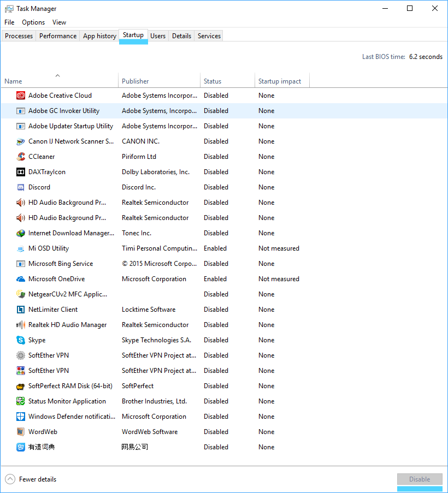Click the CCleaner icon
448x493 pixels.
click(20, 157)
